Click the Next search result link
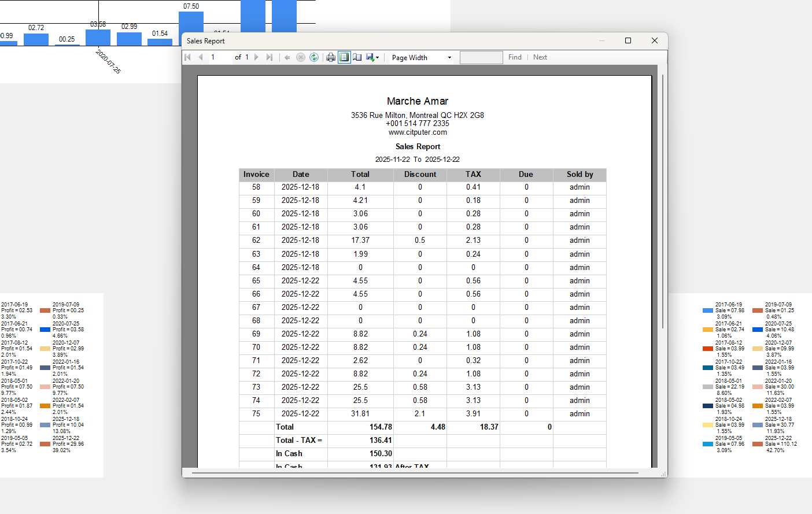812x514 pixels. (540, 57)
